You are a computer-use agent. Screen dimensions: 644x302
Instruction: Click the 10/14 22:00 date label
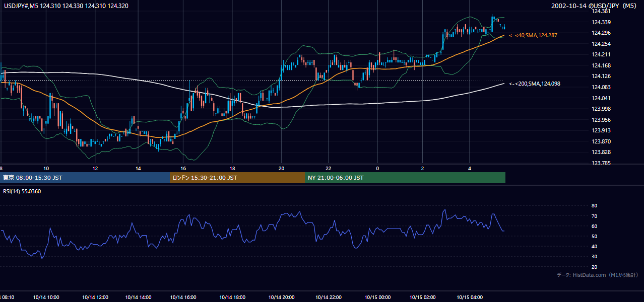pos(328,297)
